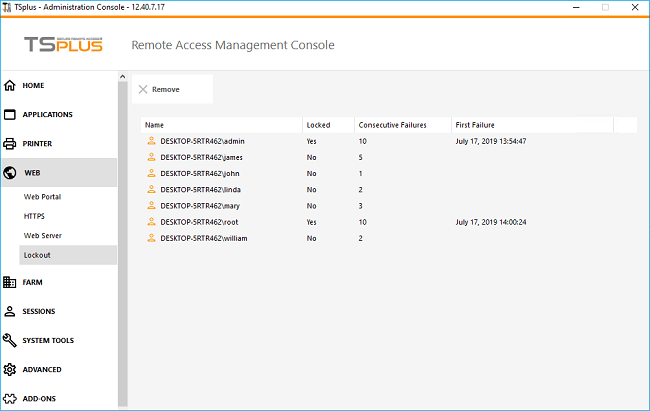This screenshot has height=411, width=650.
Task: Select the DESKTOP-5RTR462\mary row
Action: [x=389, y=206]
